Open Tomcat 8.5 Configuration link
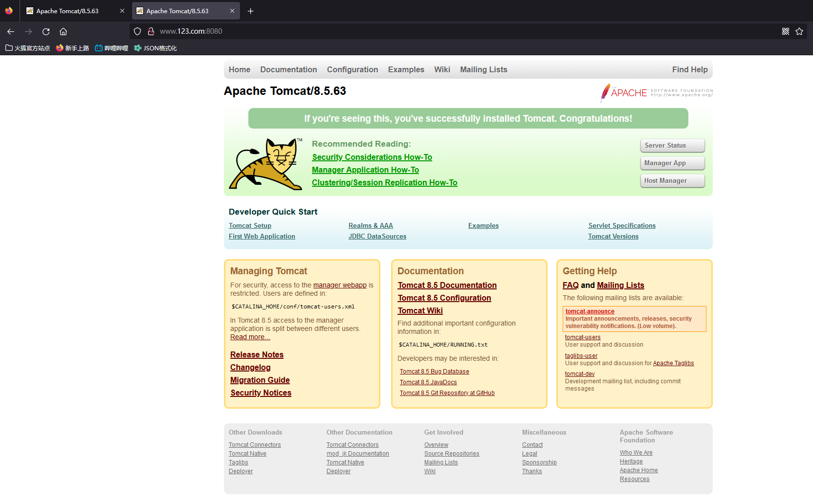813x504 pixels. pos(444,298)
